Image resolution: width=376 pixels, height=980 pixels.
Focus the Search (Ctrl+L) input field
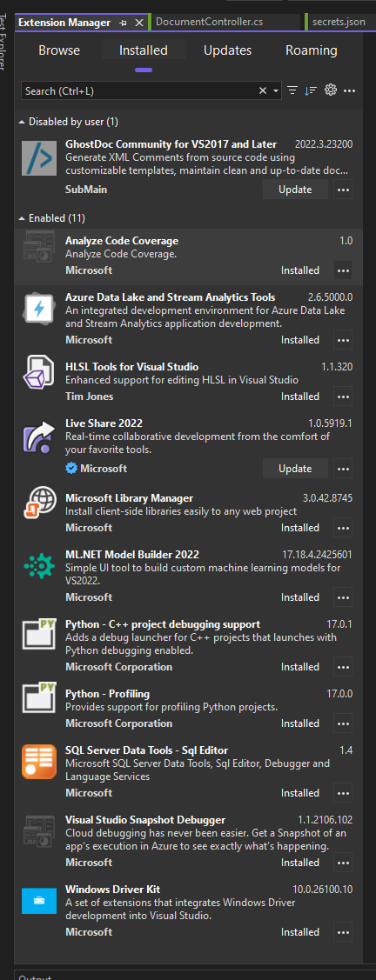(x=141, y=90)
